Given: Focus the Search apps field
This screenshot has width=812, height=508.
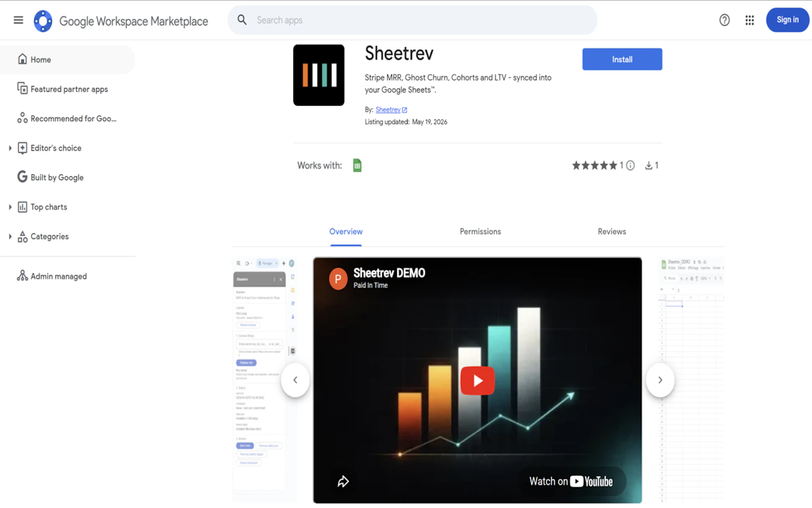Looking at the screenshot, I should (412, 20).
